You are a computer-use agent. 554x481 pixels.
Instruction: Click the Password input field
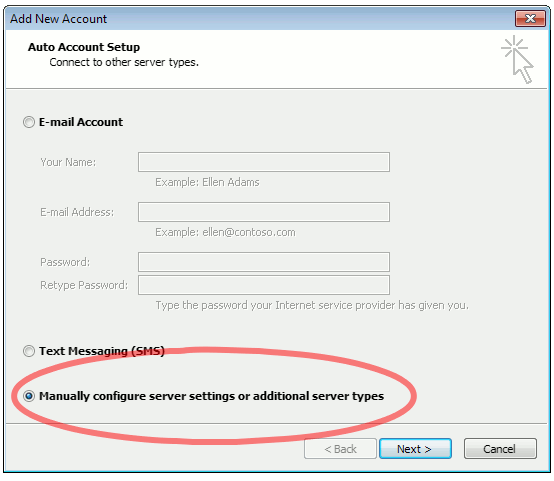click(264, 262)
